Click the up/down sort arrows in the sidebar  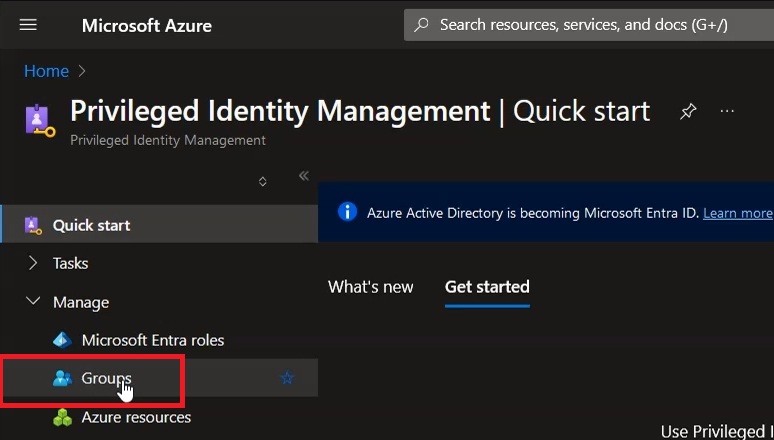point(263,182)
